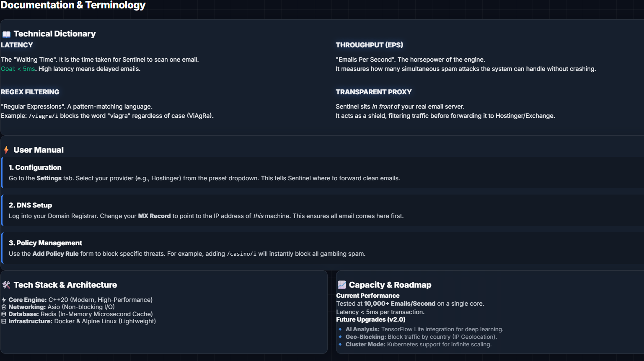Click the book icon beside Technical Dictionary
Screen dimensions: 644x361
[6, 34]
